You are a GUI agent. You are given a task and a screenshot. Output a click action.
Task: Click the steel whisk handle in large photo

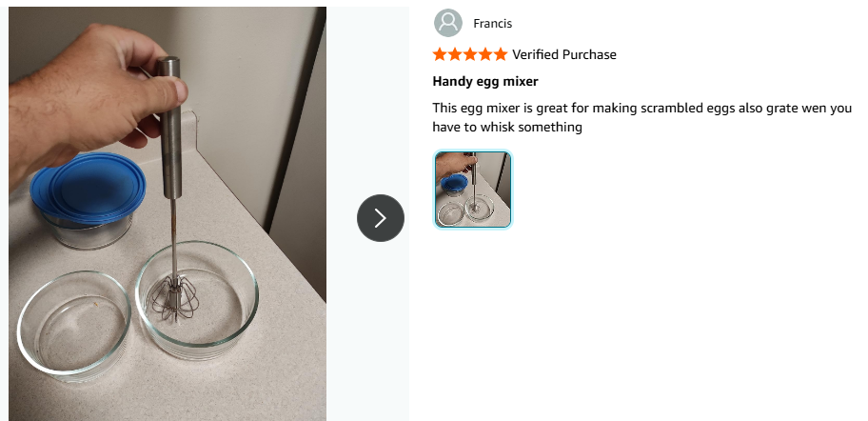169,128
